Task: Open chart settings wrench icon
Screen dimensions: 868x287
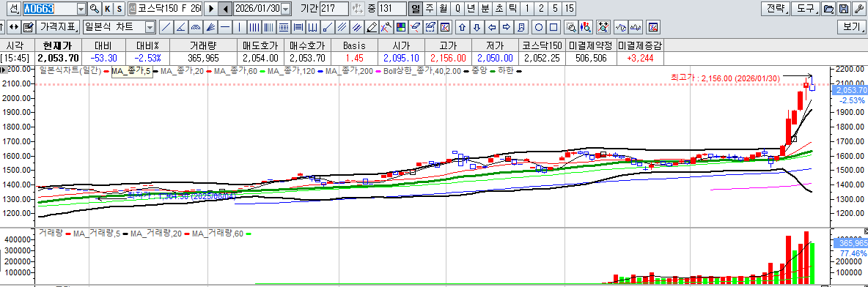Action: click(x=858, y=9)
